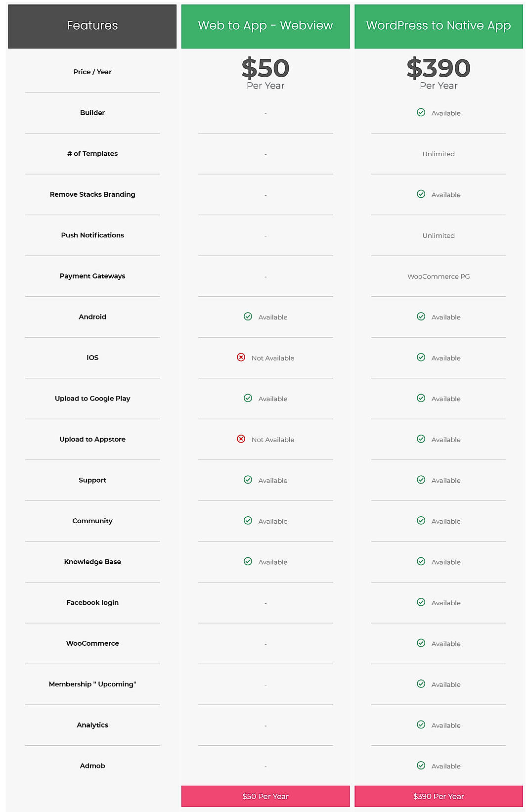Select the checkmark next to Builder under WordPress plan

[x=421, y=113]
